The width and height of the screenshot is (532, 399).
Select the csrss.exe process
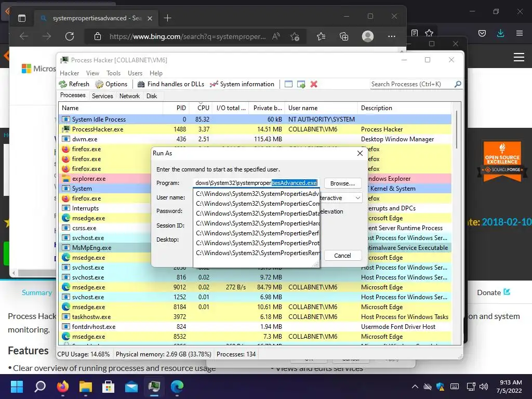point(105,228)
